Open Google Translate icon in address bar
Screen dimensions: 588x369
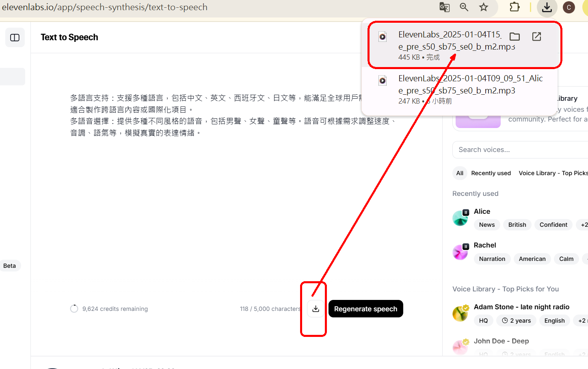445,7
